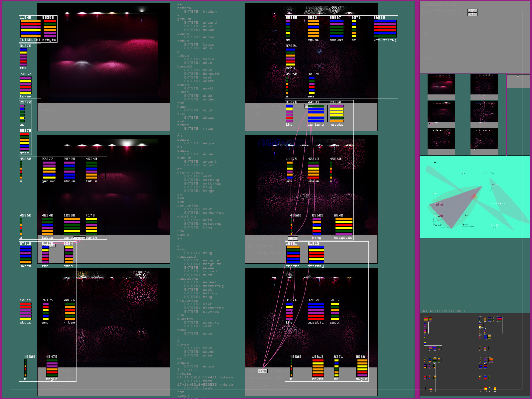This screenshot has width=532, height=399.
Task: Select the 'plastic' word block bars
Action: point(316,312)
